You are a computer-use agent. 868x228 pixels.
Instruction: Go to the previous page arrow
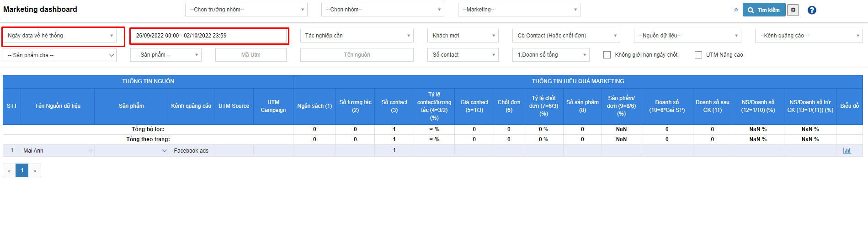[x=9, y=171]
